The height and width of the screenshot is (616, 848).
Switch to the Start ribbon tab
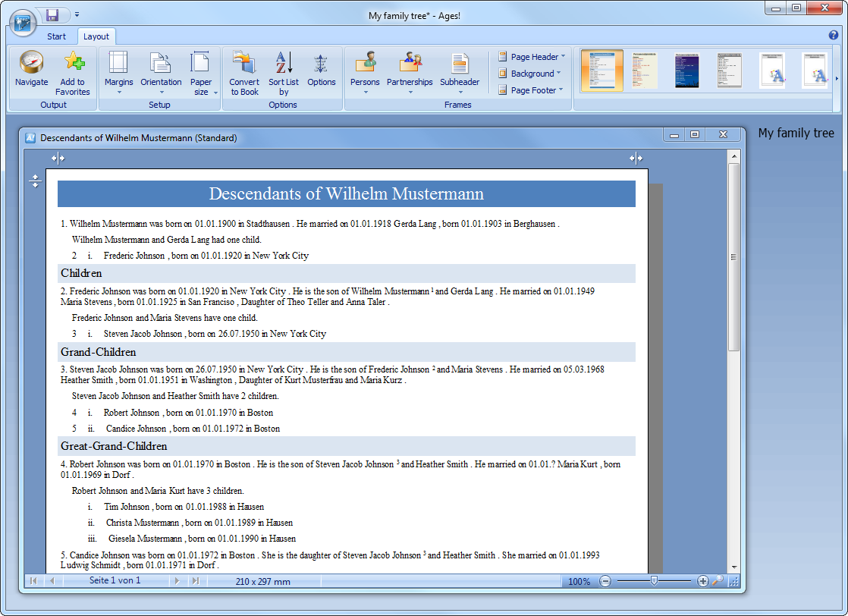pos(56,36)
